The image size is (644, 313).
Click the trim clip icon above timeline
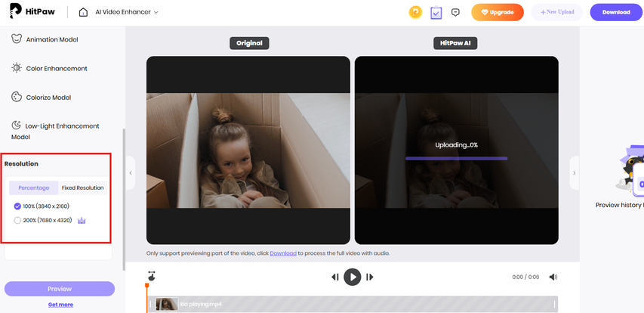pos(152,276)
